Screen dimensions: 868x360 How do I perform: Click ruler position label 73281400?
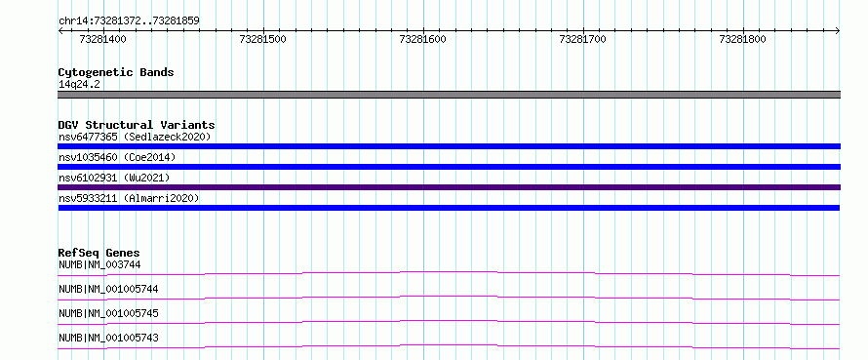coord(103,39)
